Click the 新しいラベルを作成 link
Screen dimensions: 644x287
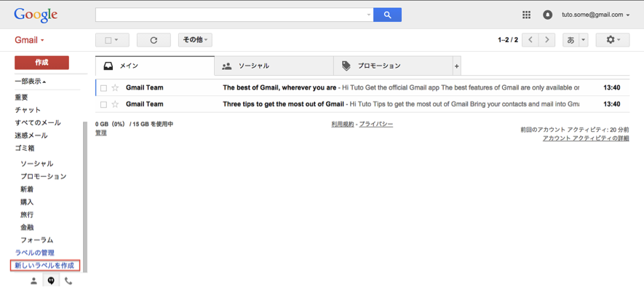click(45, 266)
